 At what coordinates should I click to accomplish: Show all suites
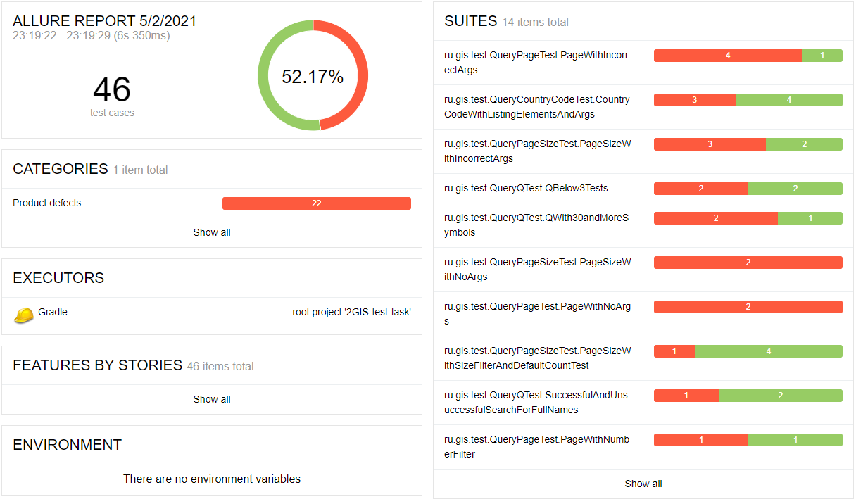(x=643, y=484)
